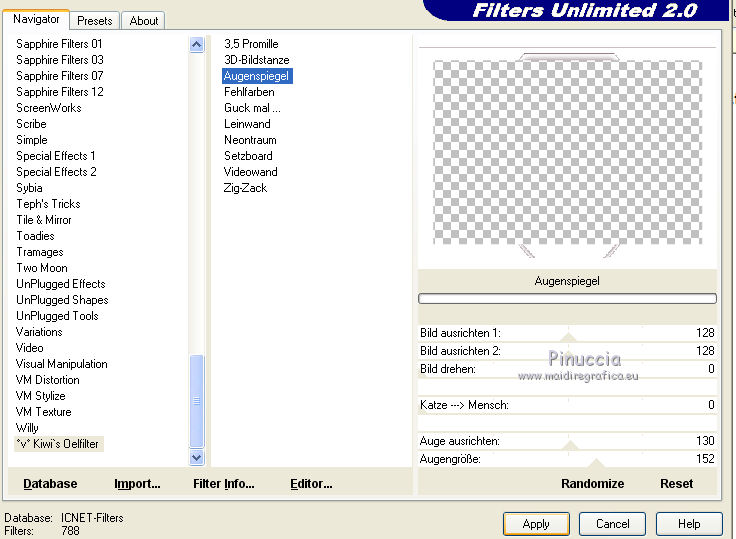Select the Scribe category
Image resolution: width=736 pixels, height=539 pixels.
[31, 123]
